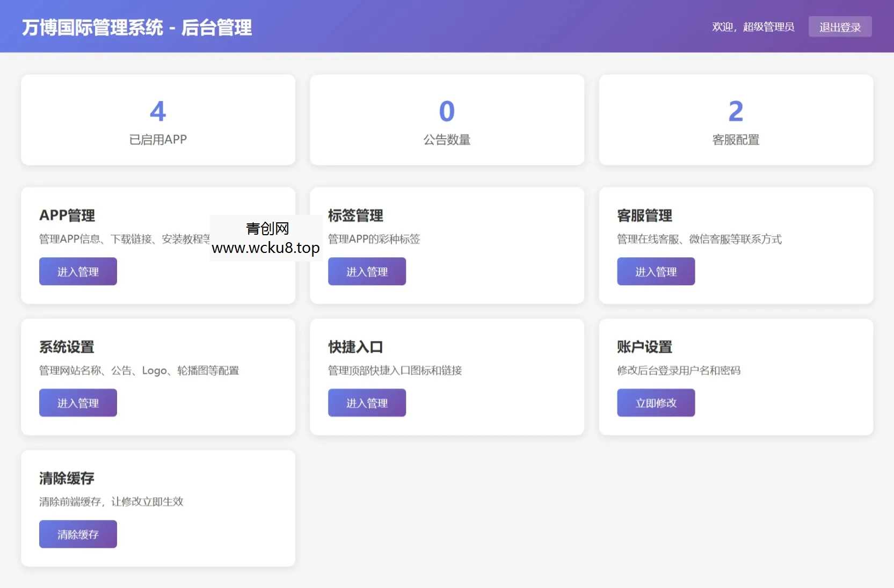Click the 清除缓存 card heading
The image size is (894, 588).
coord(66,478)
